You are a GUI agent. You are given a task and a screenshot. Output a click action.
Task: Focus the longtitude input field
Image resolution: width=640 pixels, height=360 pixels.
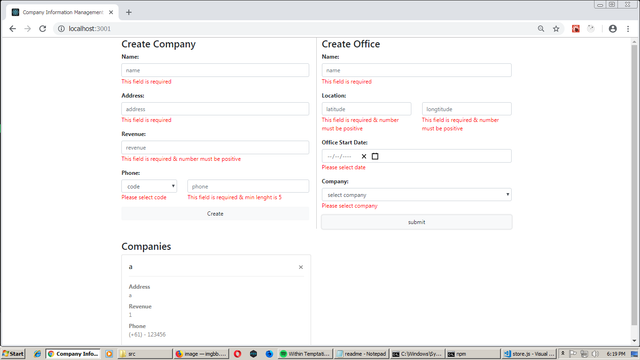coord(467,109)
